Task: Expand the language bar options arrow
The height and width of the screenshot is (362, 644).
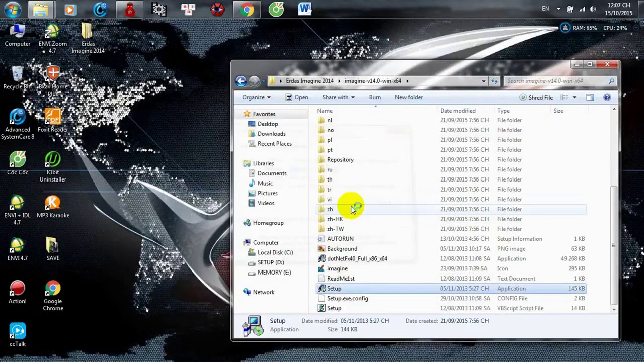Action: [x=558, y=9]
